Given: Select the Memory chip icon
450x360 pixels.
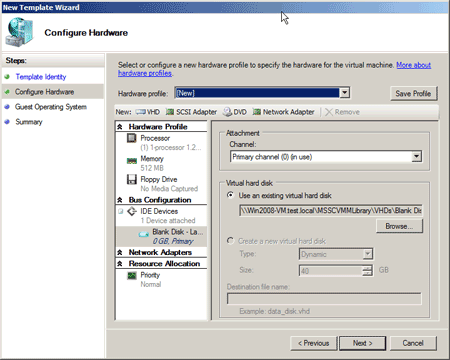Looking at the screenshot, I should (x=132, y=161).
